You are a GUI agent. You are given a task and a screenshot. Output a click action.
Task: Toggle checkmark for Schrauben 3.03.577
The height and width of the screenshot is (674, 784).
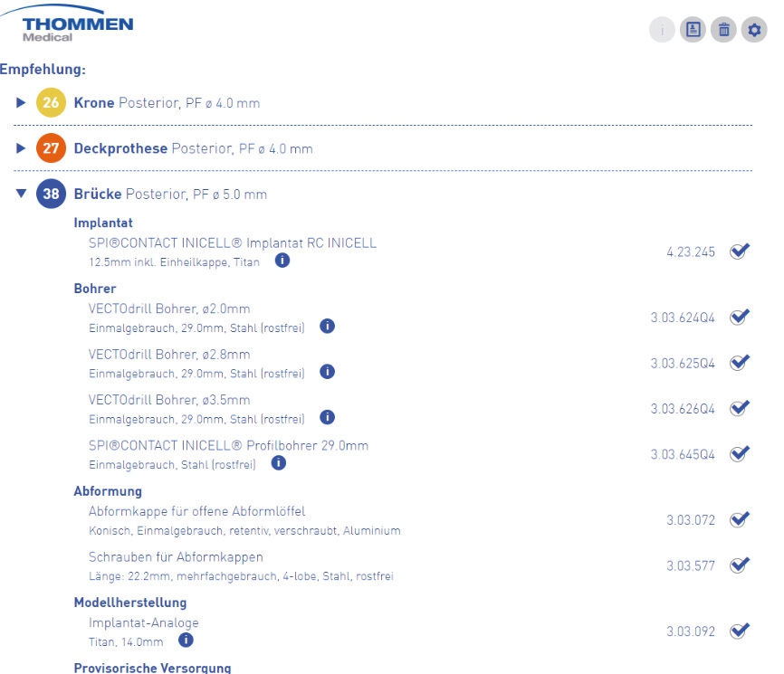[740, 565]
